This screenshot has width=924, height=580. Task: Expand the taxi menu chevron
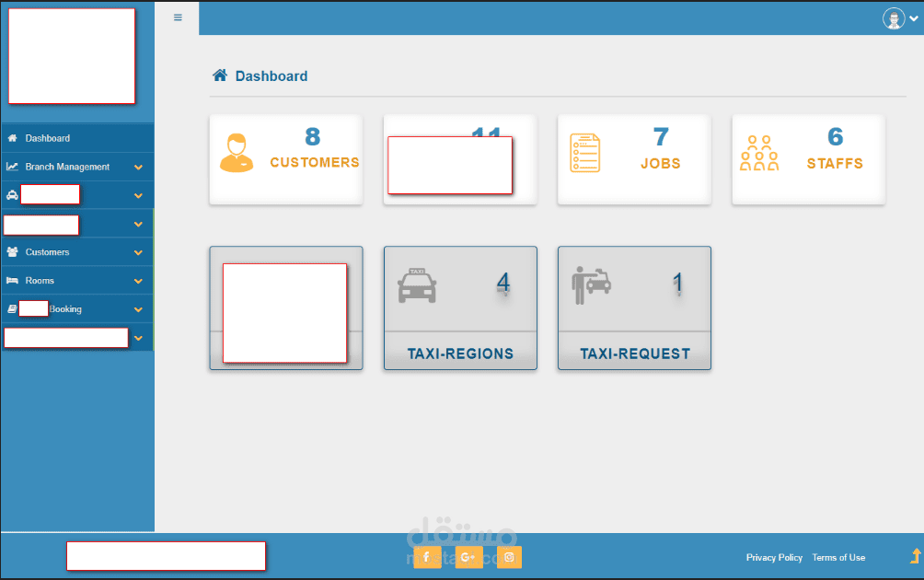138,196
